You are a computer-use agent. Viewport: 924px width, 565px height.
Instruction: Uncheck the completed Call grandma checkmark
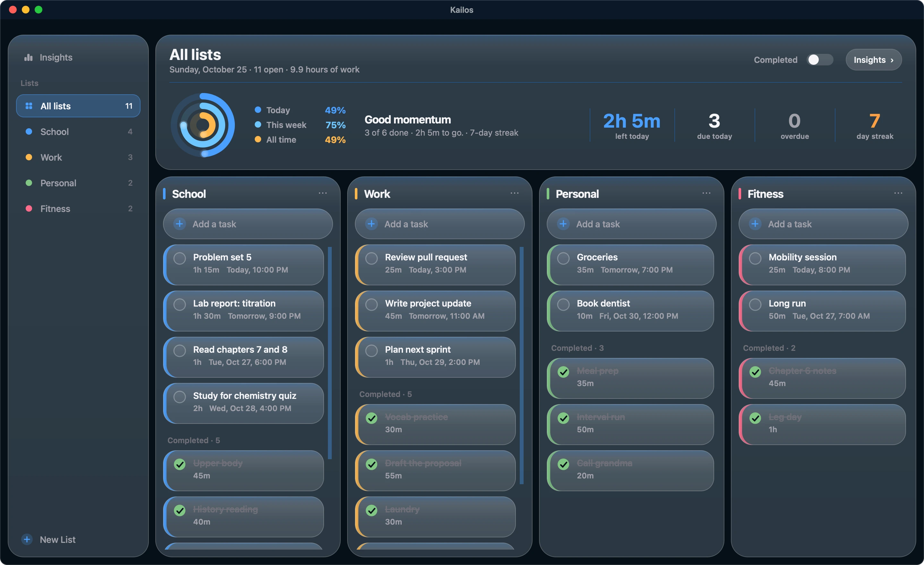[x=563, y=464]
